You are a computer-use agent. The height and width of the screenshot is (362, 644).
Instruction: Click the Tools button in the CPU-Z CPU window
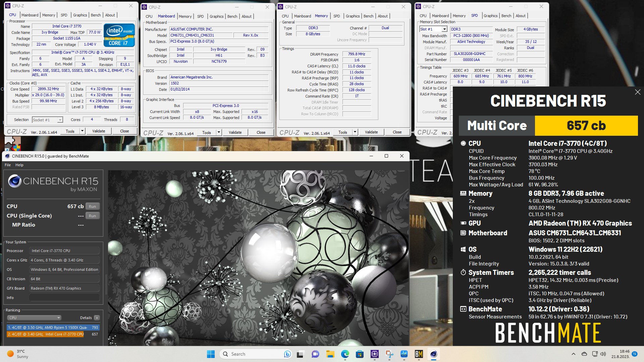pos(70,131)
